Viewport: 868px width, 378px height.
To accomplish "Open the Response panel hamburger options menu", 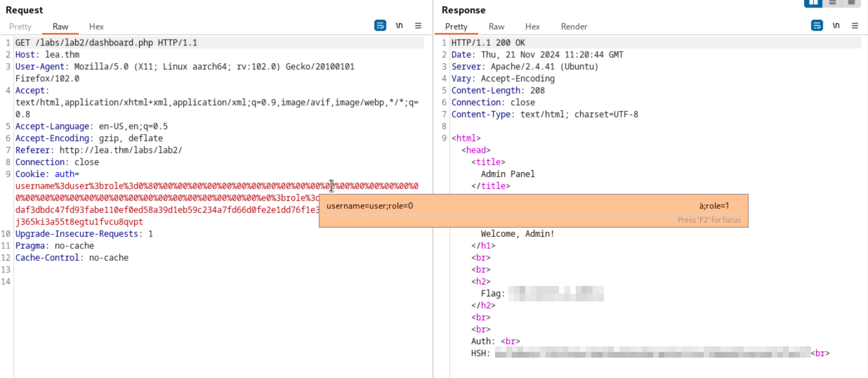I will pos(855,26).
